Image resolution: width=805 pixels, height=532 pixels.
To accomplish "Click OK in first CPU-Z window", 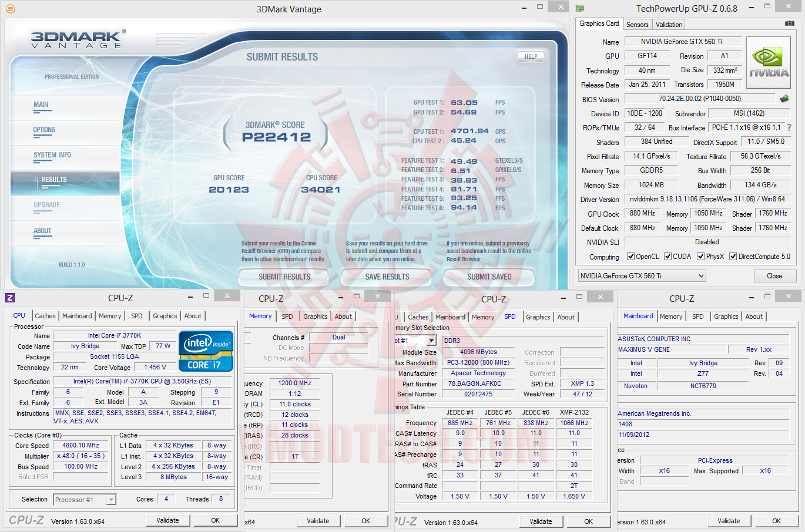I will tap(215, 520).
